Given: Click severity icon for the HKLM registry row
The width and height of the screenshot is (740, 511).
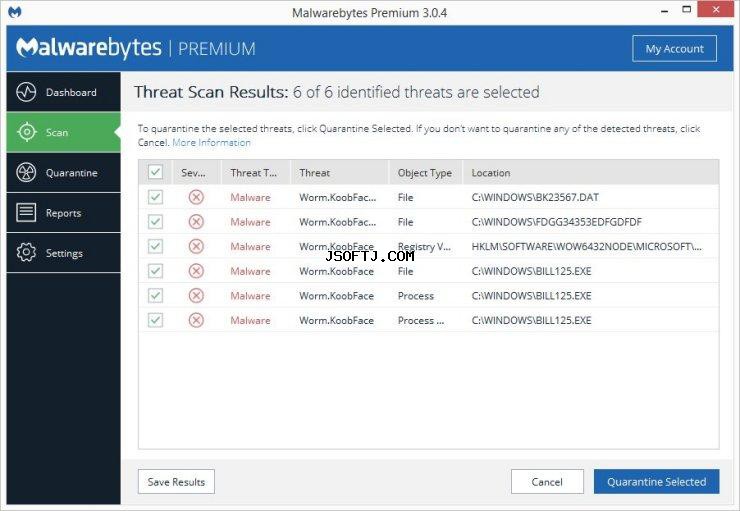Looking at the screenshot, I should pos(196,246).
